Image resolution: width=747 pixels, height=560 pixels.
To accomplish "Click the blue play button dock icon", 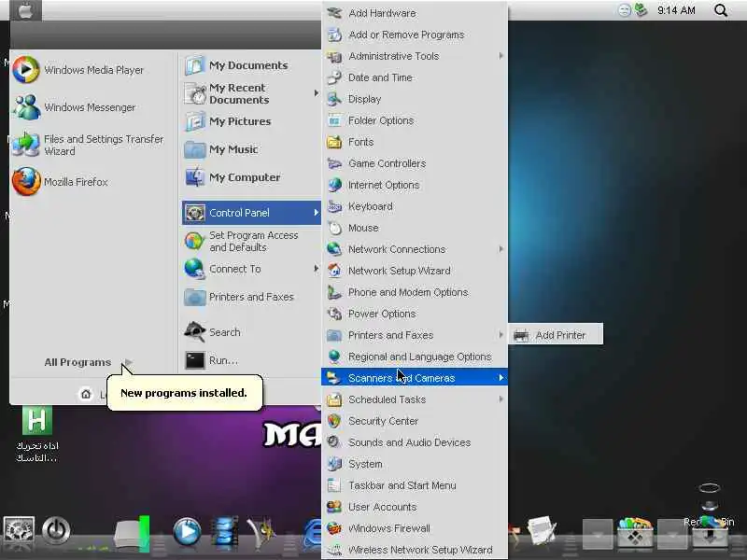I will [x=187, y=531].
